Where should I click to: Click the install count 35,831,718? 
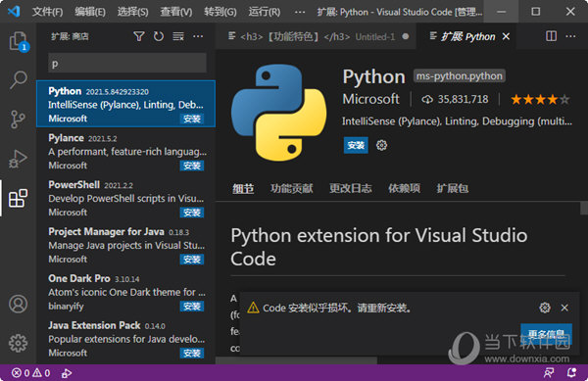pyautogui.click(x=456, y=99)
